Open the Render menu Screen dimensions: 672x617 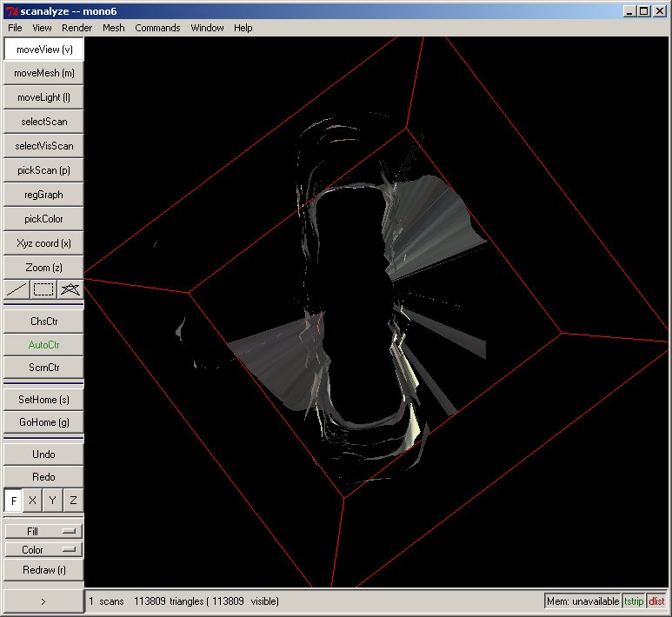coord(77,28)
